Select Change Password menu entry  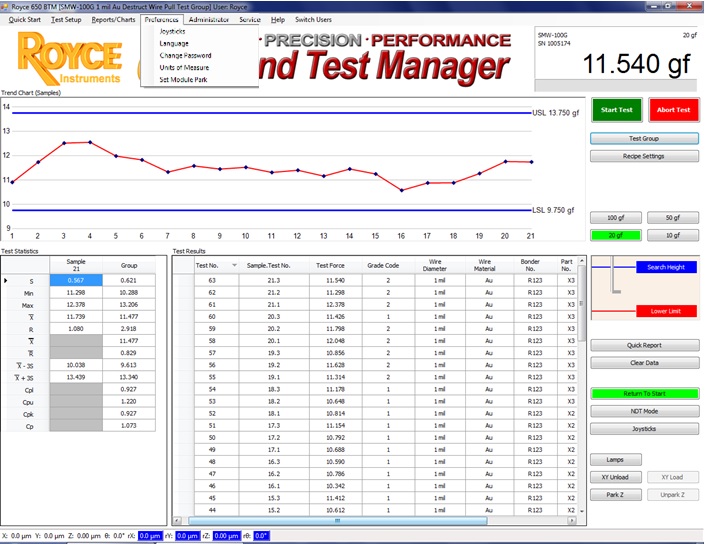[185, 55]
